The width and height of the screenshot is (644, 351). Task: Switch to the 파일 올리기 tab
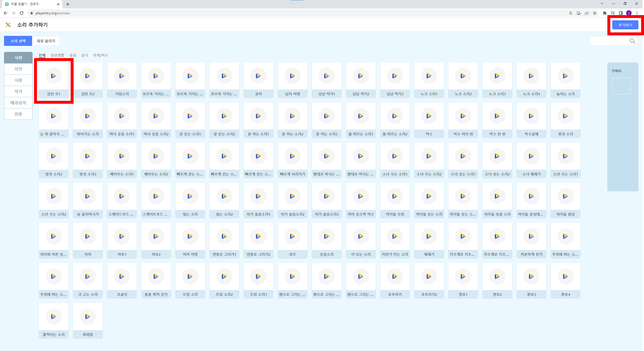(46, 41)
